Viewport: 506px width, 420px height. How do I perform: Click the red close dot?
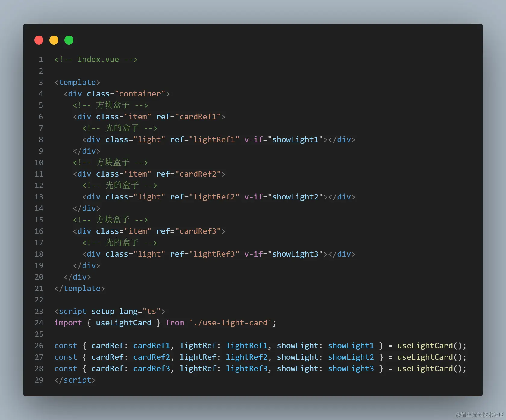(39, 40)
